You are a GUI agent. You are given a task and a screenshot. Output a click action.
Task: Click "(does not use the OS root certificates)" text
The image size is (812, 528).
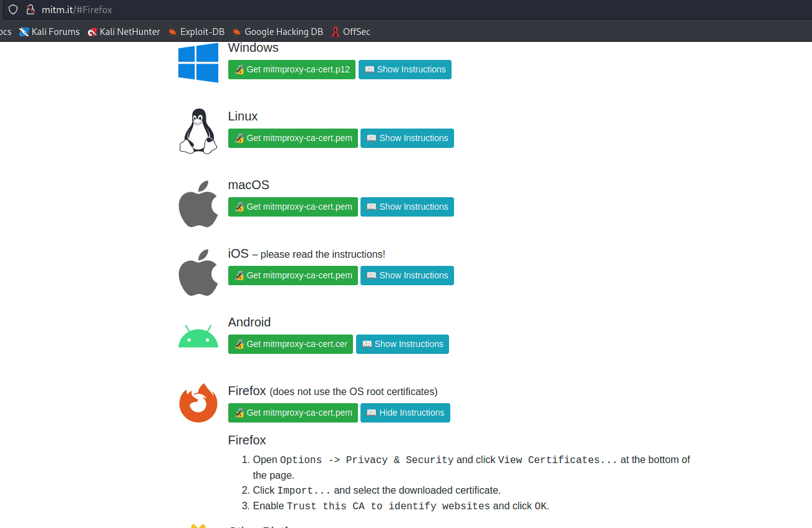point(354,392)
